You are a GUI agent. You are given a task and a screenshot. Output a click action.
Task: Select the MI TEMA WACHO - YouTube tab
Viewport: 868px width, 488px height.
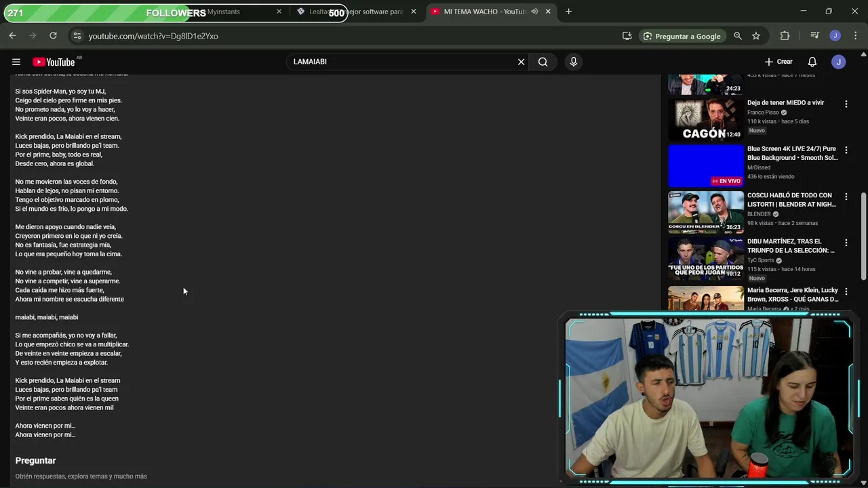point(484,12)
